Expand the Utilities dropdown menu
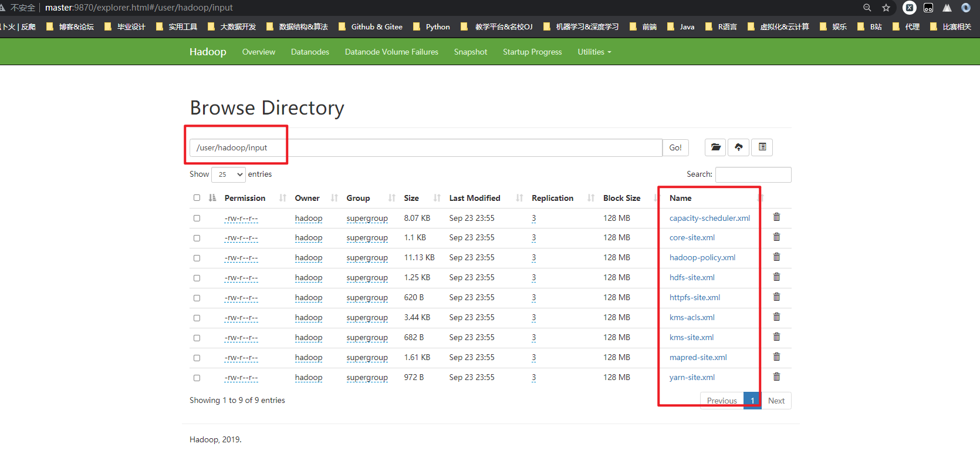The width and height of the screenshot is (980, 457). 594,52
